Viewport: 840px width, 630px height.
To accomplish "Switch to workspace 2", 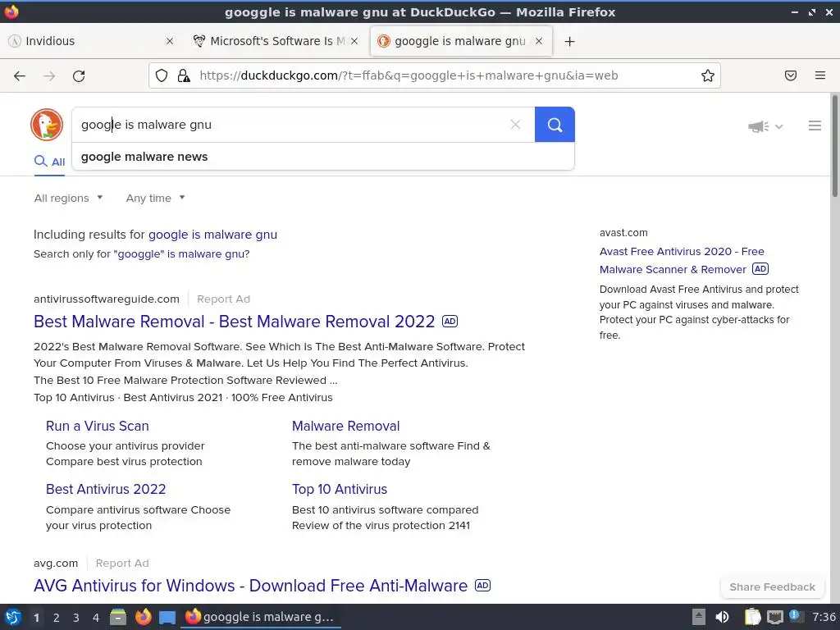I will [x=57, y=618].
